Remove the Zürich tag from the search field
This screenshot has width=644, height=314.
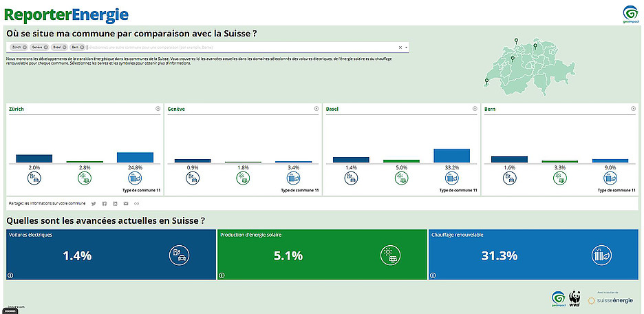click(x=25, y=48)
